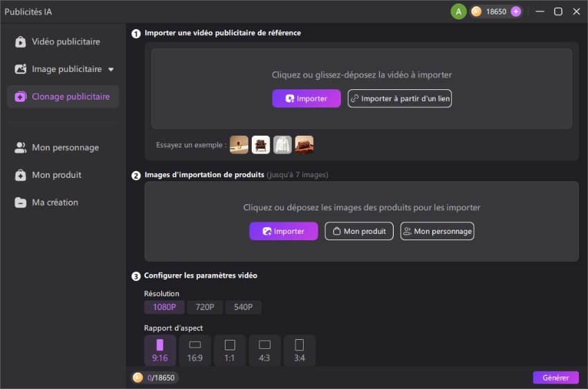Choose the 9:16 aspect ratio
588x389 pixels.
160,350
